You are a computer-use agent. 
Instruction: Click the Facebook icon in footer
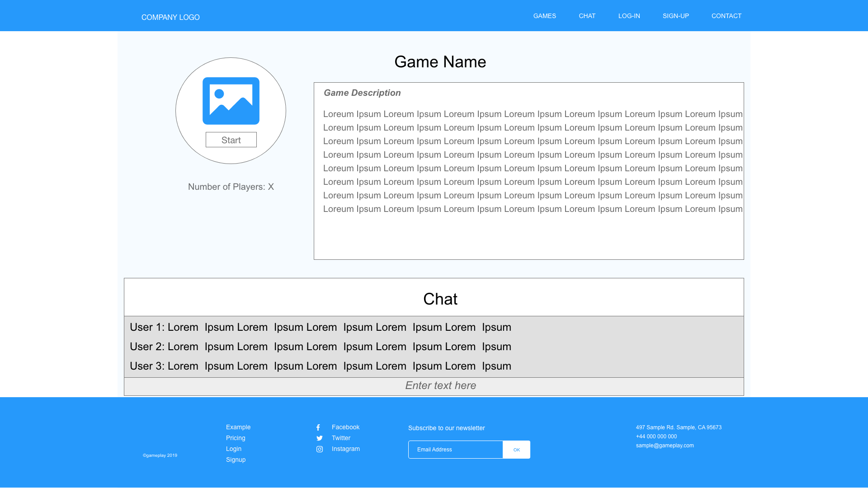(318, 427)
